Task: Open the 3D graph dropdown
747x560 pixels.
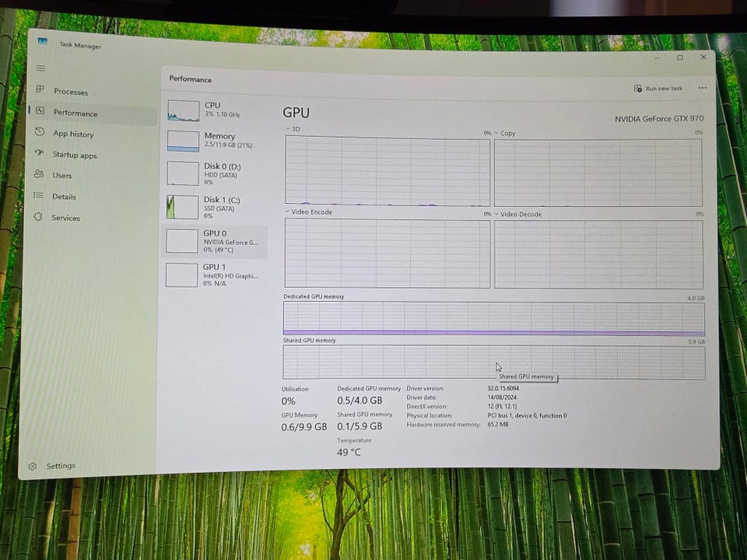Action: point(288,128)
